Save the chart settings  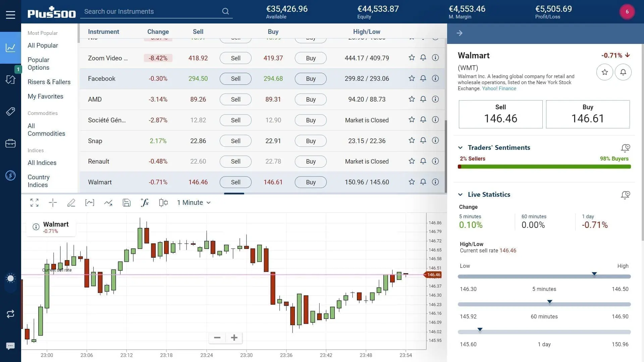(x=126, y=202)
